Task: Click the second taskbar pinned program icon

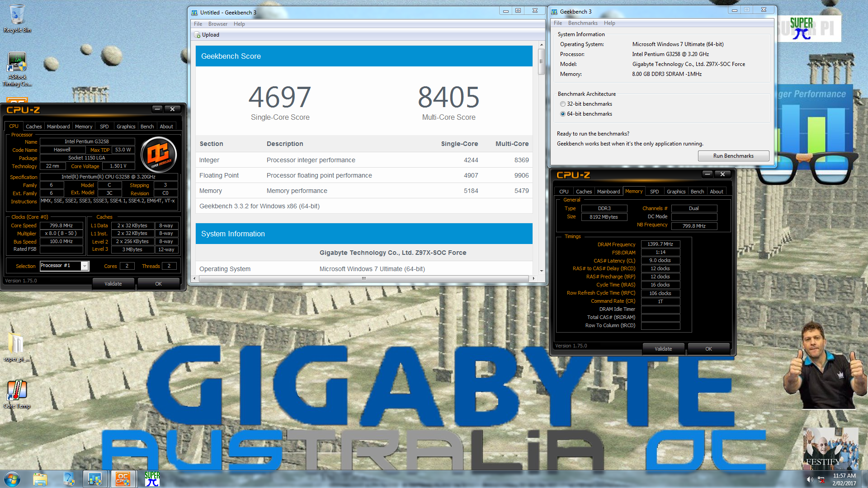Action: [x=69, y=479]
